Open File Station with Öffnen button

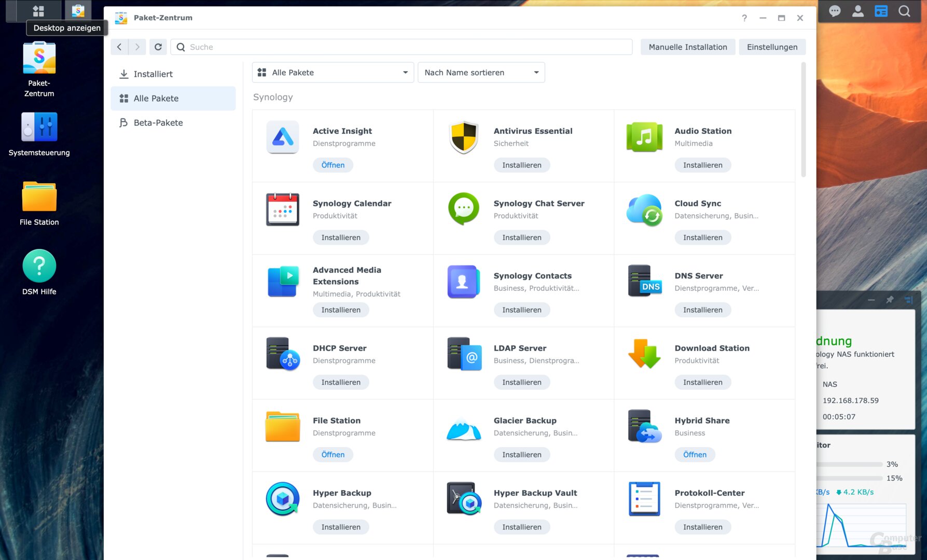[333, 455]
